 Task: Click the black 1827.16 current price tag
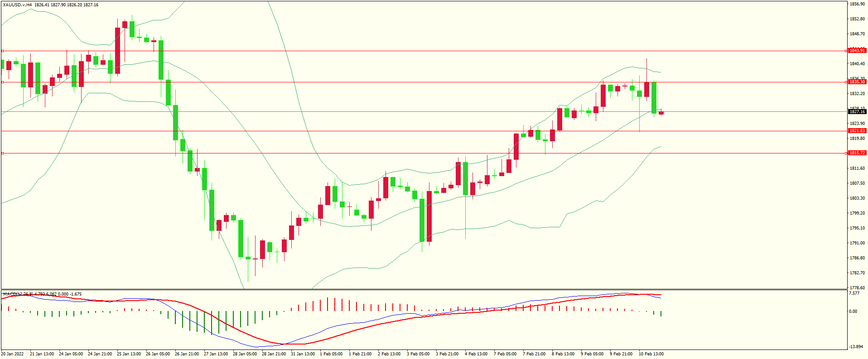[x=857, y=112]
